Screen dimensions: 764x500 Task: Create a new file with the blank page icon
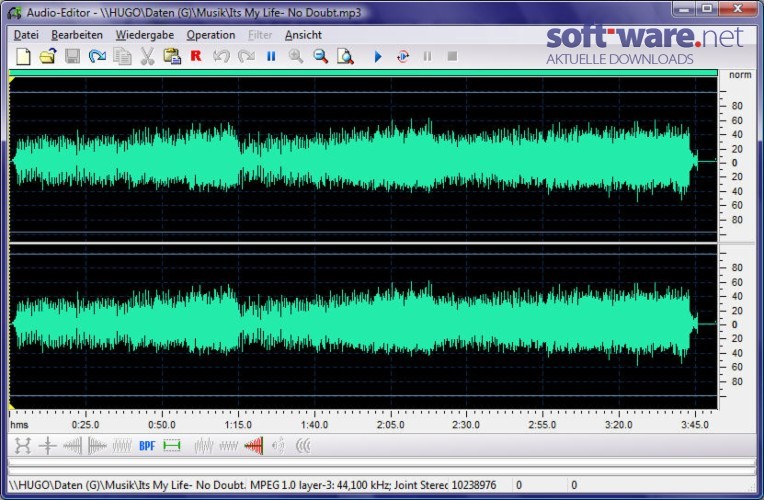(23, 57)
